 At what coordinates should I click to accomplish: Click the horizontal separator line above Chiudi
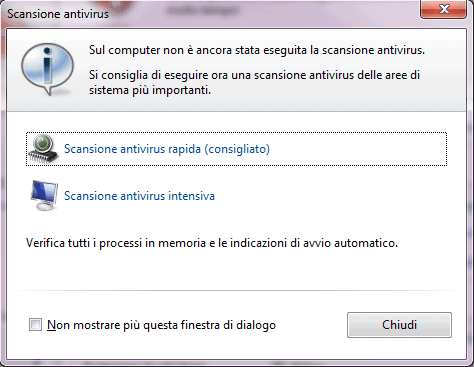click(x=236, y=291)
